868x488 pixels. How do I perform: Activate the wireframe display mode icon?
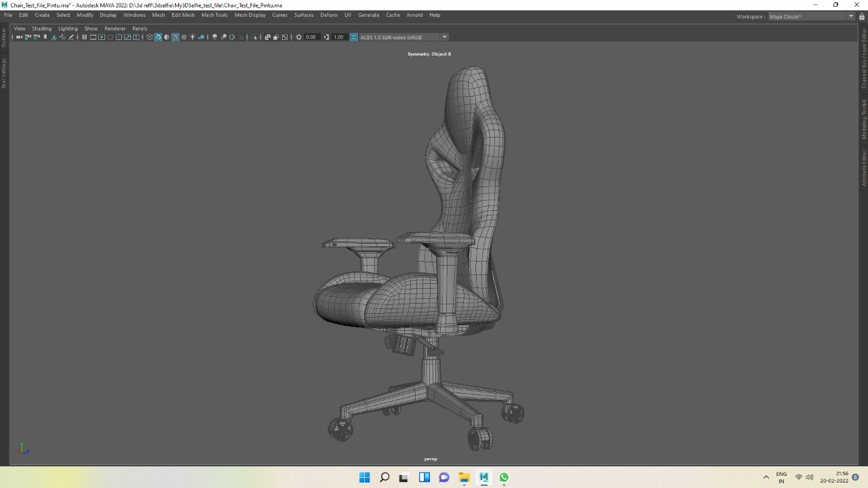click(x=149, y=37)
